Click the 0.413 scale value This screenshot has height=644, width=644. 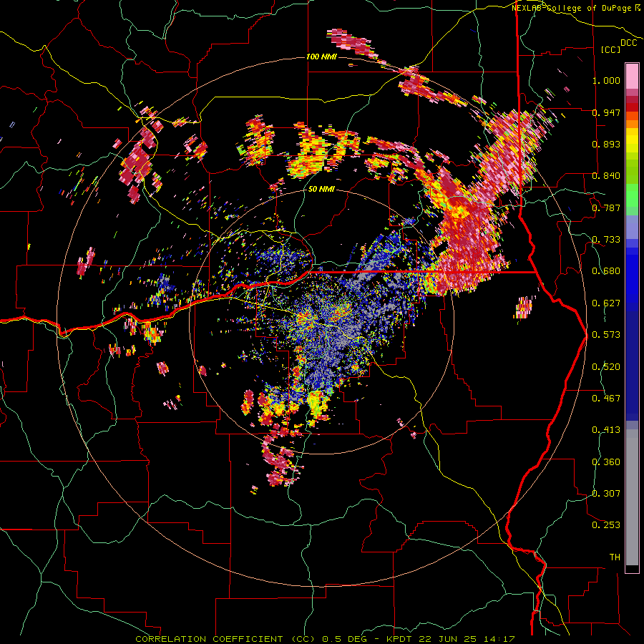(606, 430)
